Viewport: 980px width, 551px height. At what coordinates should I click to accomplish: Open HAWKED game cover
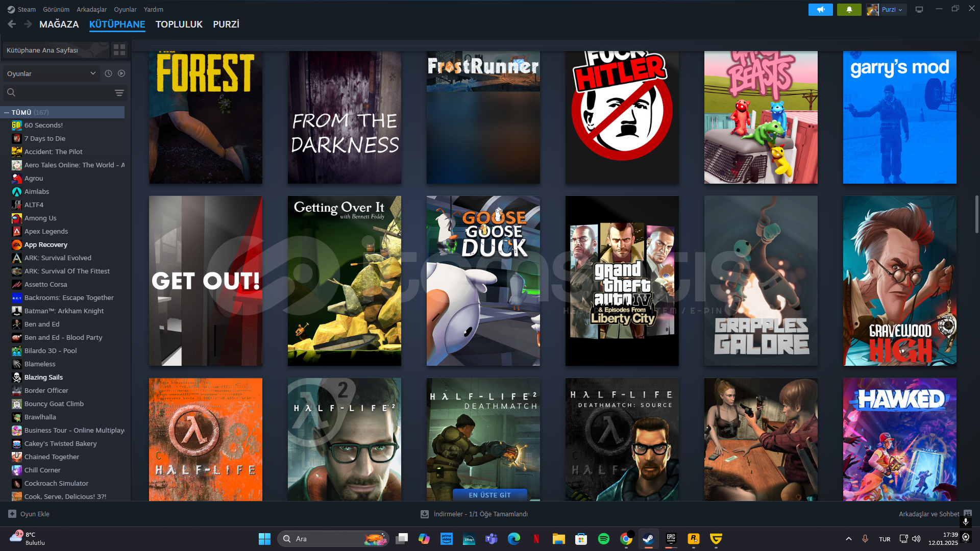point(899,439)
